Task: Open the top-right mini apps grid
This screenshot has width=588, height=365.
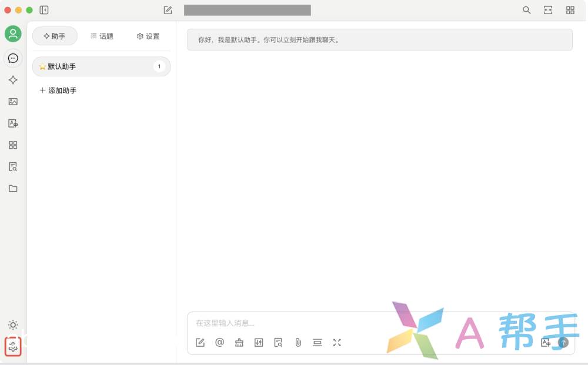Action: 570,10
